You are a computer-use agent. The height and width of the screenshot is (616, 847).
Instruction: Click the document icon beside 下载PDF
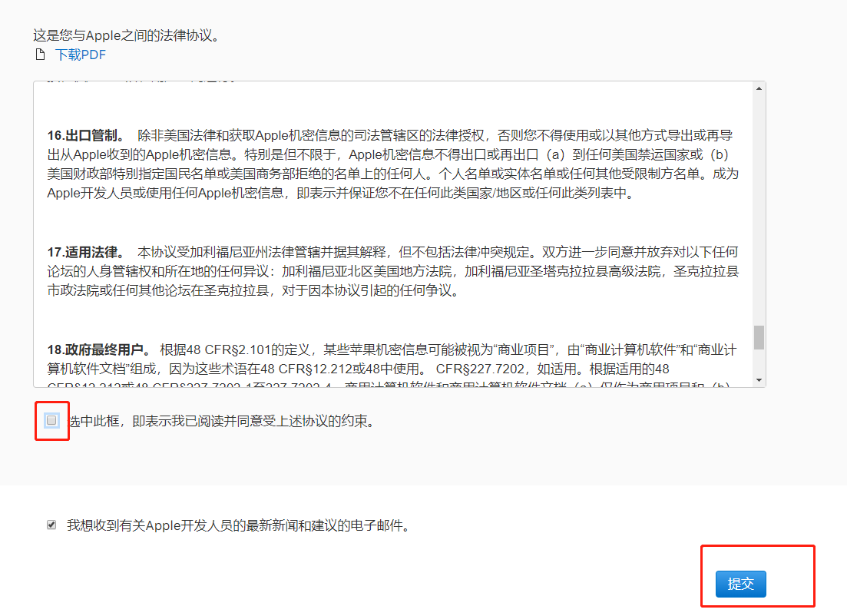(41, 55)
